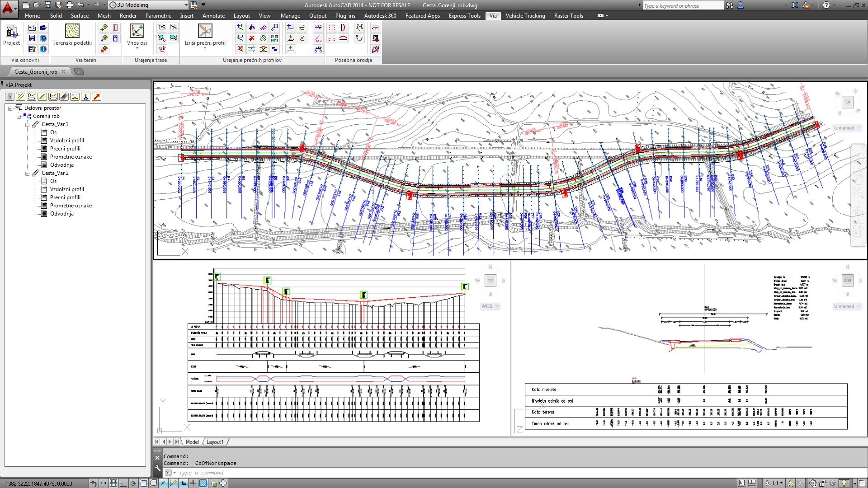Click the blue info icon in Via osnovni
868x488 pixels.
click(43, 49)
